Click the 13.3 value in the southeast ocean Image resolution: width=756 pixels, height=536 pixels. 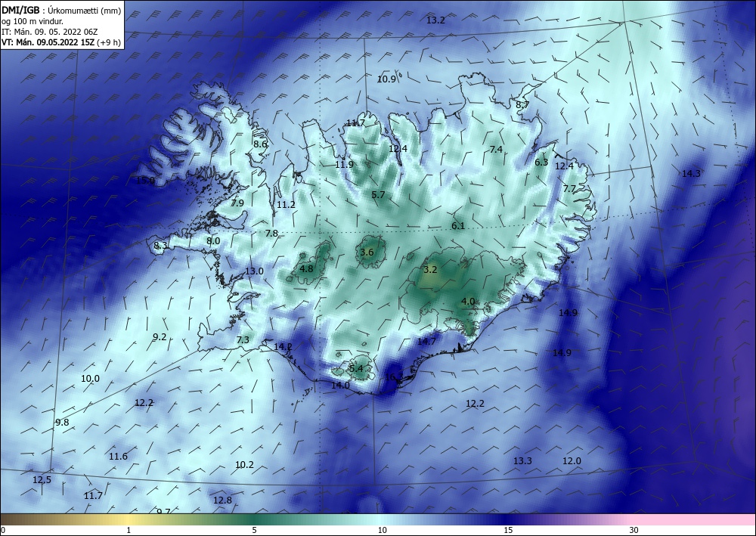(x=522, y=461)
